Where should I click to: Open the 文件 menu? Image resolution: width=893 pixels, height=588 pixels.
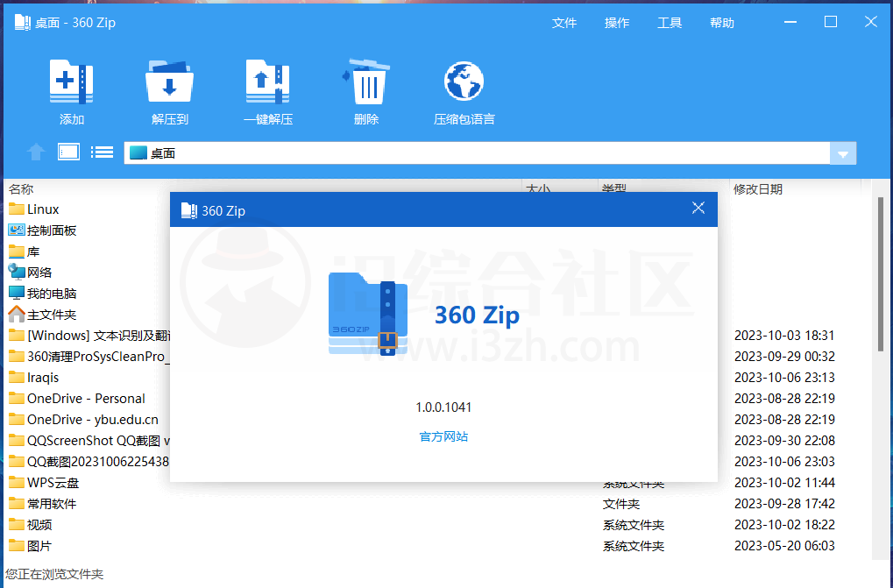[564, 23]
